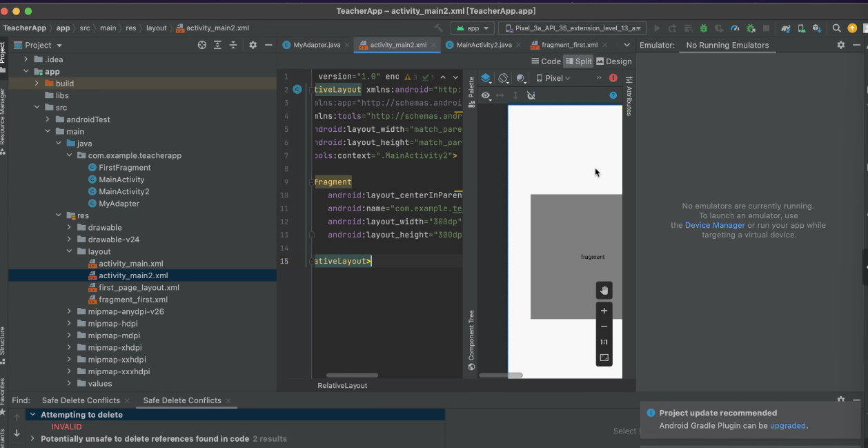Viewport: 868px width, 448px height.
Task: Click the green Debug app bug icon
Action: (704, 28)
